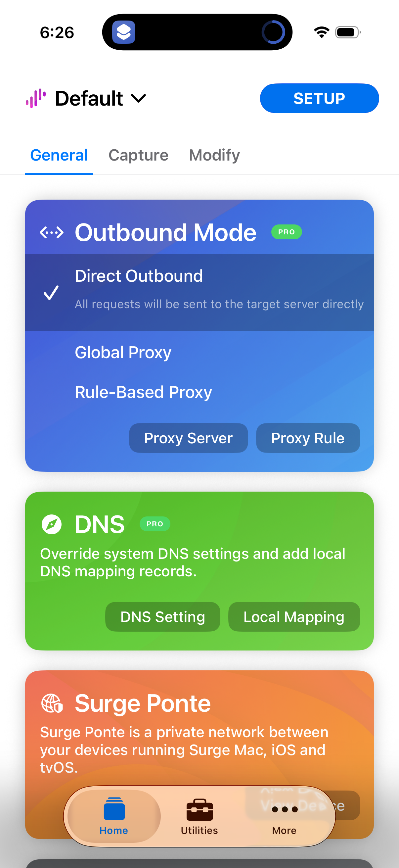
Task: Tap the Surge Ponte card title
Action: point(143,703)
